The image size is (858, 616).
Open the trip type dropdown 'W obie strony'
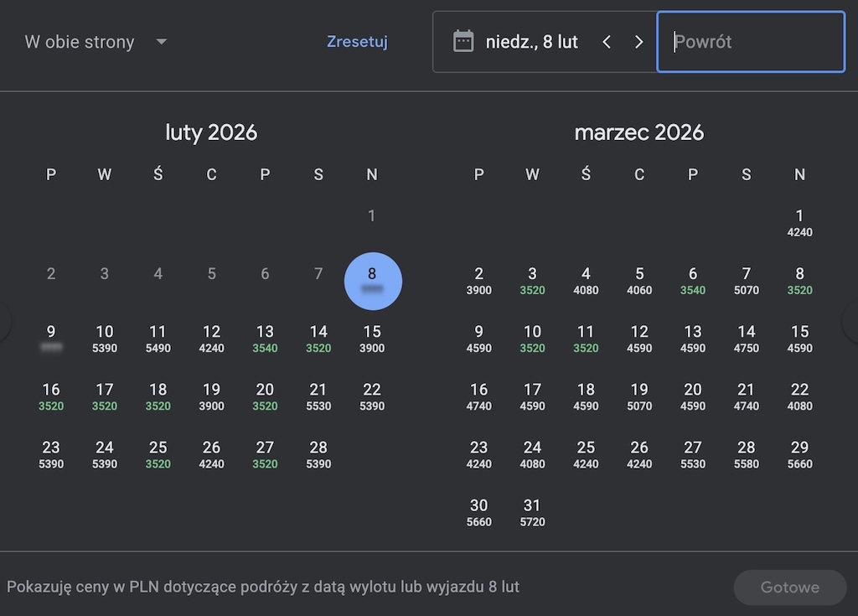pos(96,42)
